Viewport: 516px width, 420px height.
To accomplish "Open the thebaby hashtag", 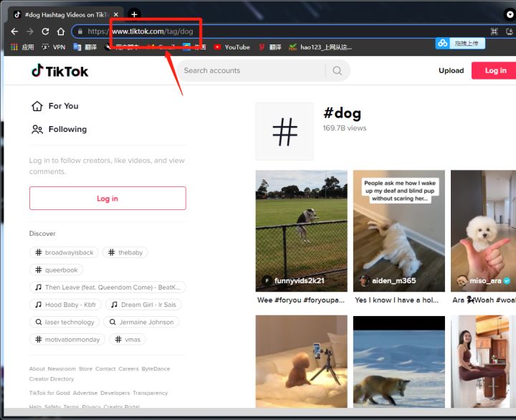I will click(x=125, y=252).
